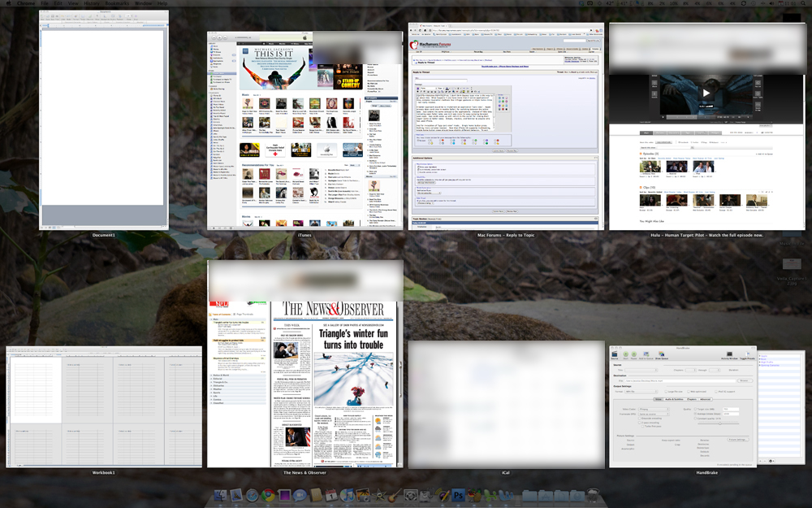
Task: Enable iPod 5G support in HandBrake
Action: (x=715, y=392)
